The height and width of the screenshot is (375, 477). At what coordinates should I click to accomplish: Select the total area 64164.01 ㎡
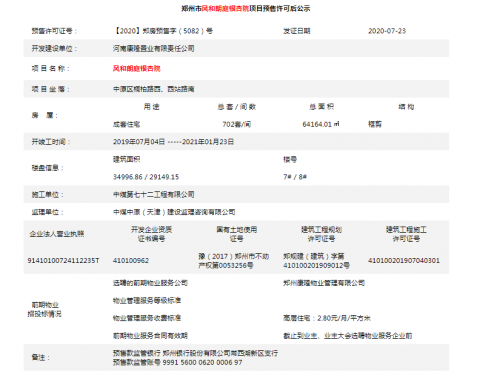pos(321,124)
